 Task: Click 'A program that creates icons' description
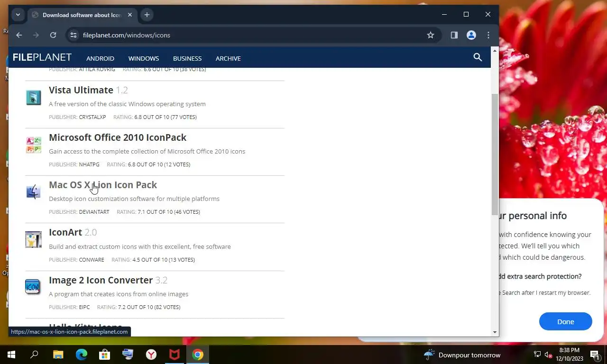(x=119, y=294)
